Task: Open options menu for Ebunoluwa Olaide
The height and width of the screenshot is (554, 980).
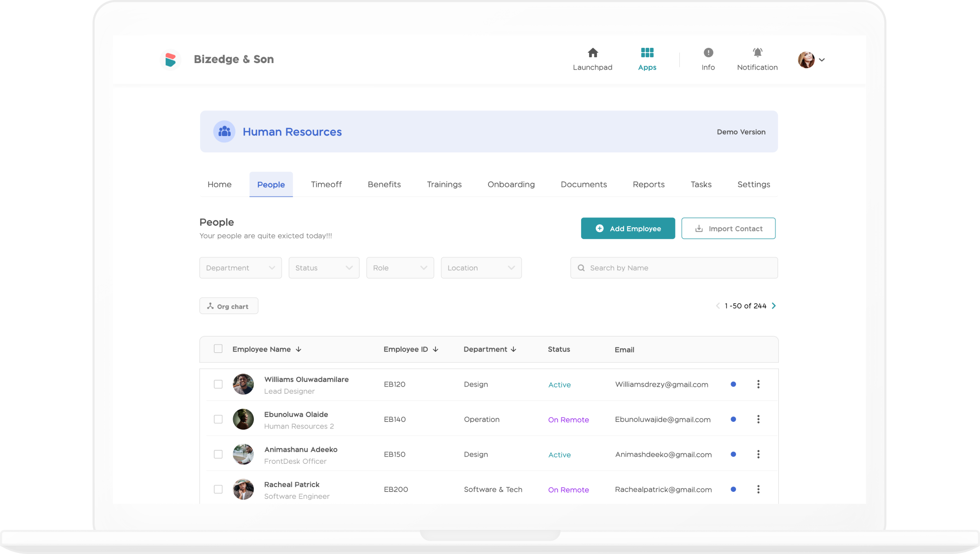Action: 758,419
